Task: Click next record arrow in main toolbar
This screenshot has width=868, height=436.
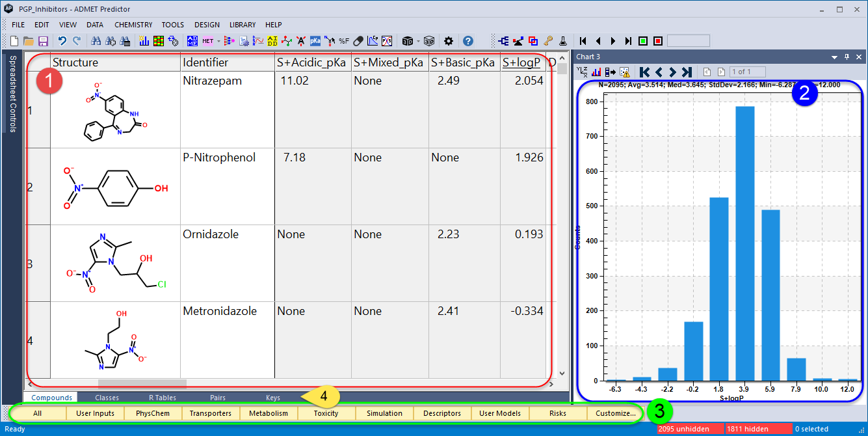Action: [613, 40]
